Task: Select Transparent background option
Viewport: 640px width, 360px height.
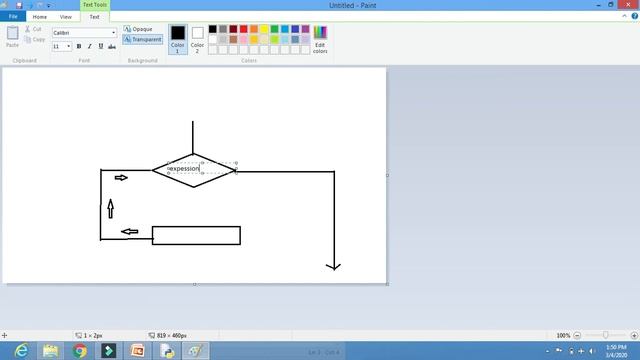Action: pyautogui.click(x=142, y=40)
